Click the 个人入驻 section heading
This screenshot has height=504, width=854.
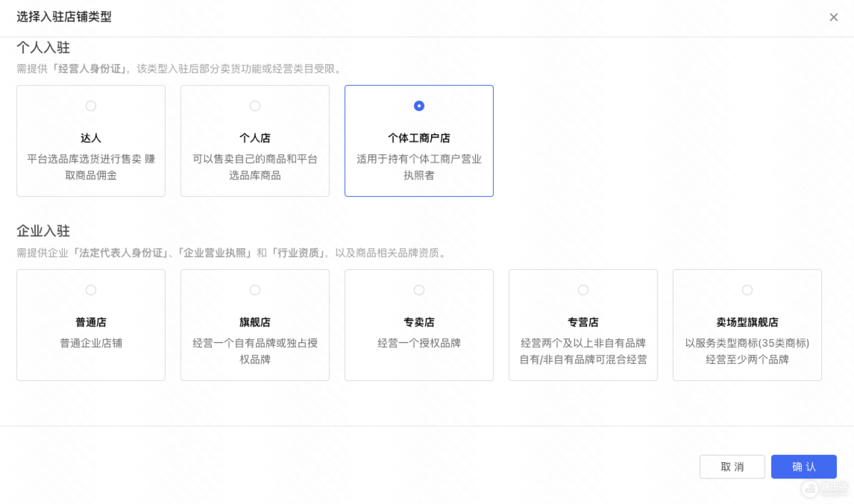tap(43, 48)
